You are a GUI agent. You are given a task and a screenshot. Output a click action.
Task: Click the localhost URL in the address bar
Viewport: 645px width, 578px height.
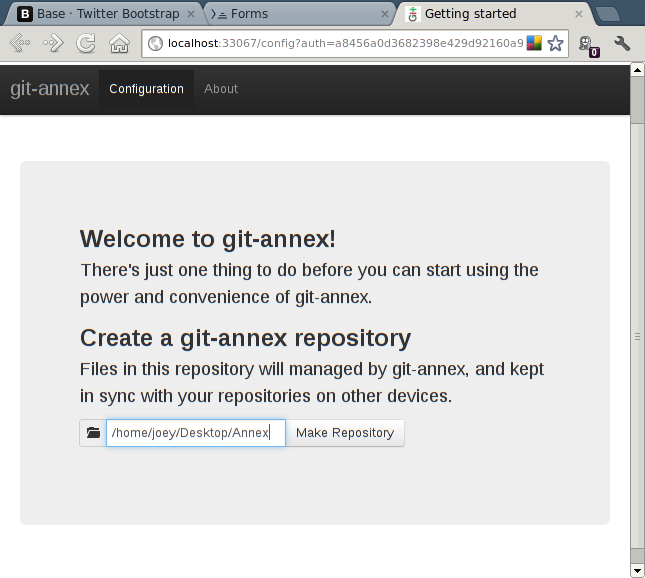tap(345, 43)
